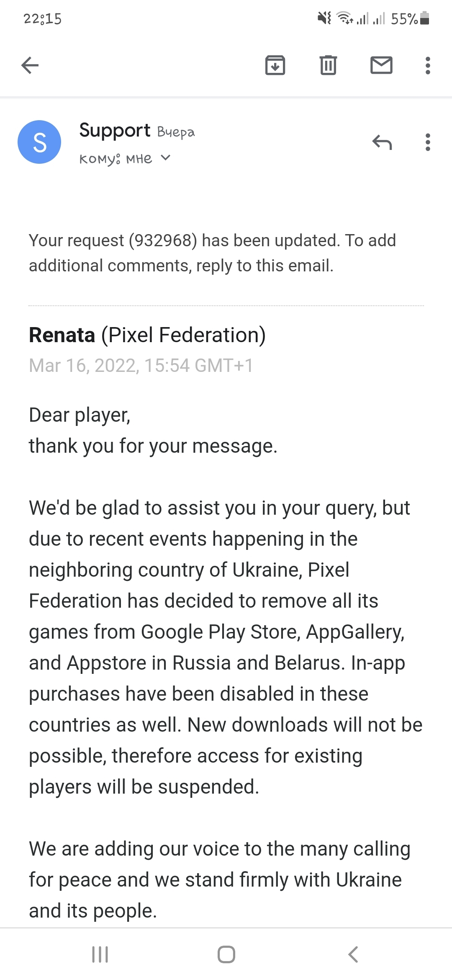Tap the Renata (Pixel Federation) heading
This screenshot has width=452, height=980.
click(x=147, y=335)
